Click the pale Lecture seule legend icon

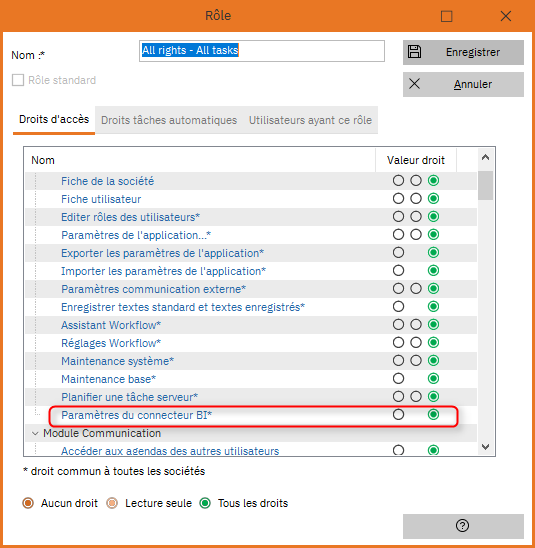112,503
